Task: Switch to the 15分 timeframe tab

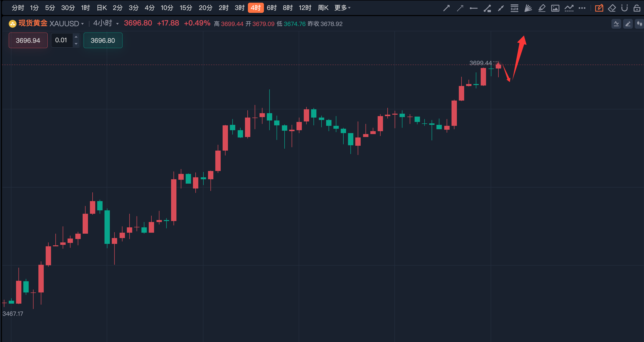Action: tap(186, 8)
